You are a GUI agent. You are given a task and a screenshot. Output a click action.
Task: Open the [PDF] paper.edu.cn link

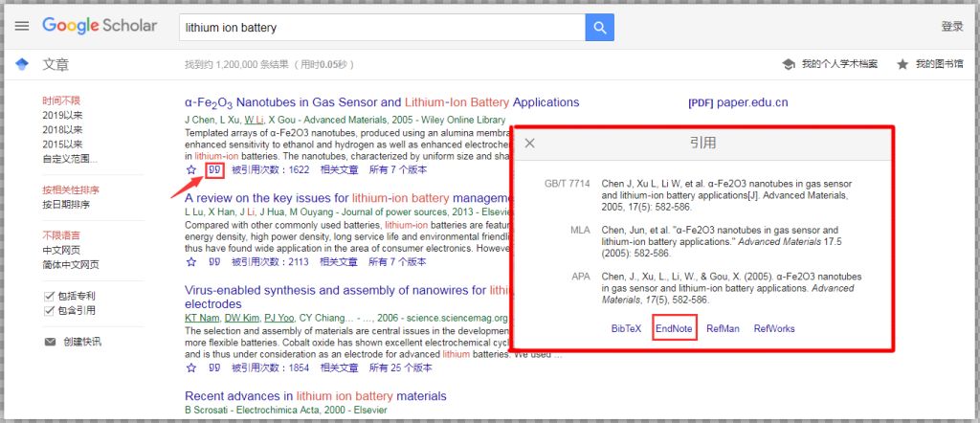click(738, 103)
